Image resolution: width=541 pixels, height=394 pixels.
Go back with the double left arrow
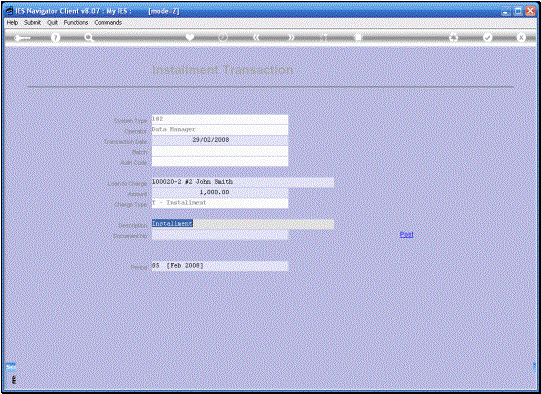click(x=256, y=37)
